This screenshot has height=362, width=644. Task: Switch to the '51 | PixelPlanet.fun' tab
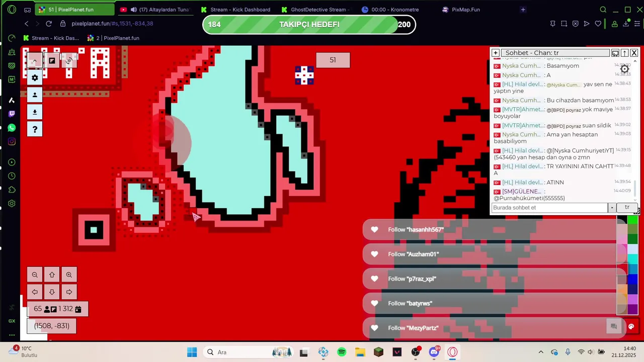(74, 10)
